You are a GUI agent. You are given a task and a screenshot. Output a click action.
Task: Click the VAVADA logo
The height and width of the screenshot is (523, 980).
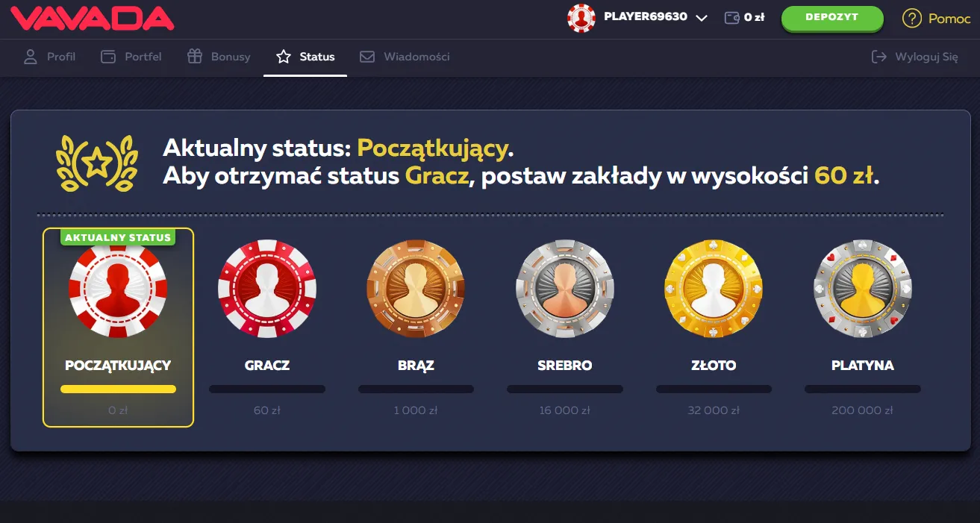coord(93,18)
